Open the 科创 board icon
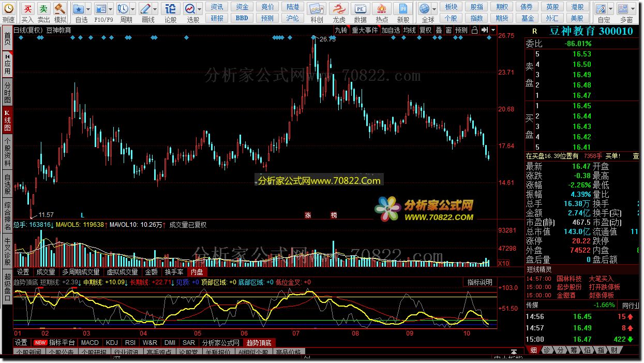This screenshot has height=363, width=644. click(317, 9)
